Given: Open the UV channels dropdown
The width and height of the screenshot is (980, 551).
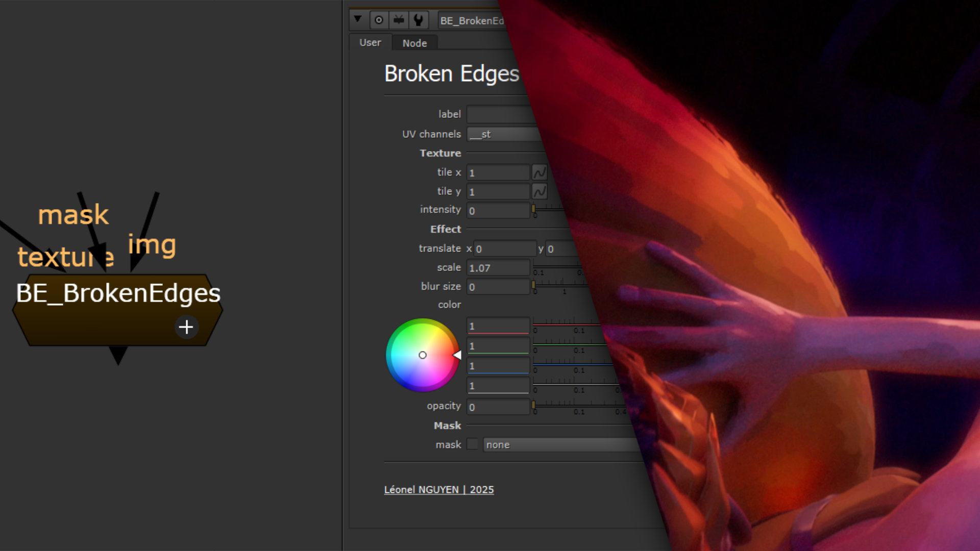Looking at the screenshot, I should (503, 134).
